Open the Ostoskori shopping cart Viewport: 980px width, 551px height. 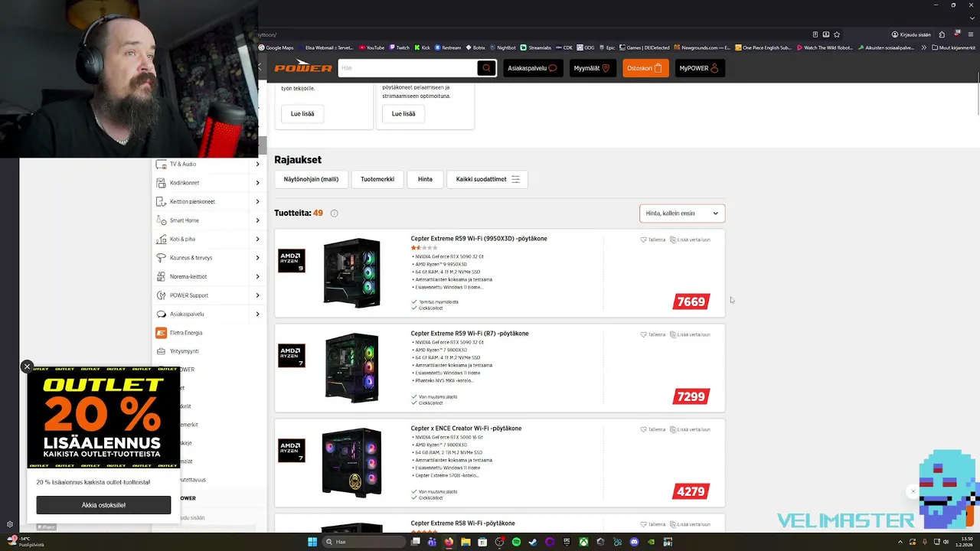pos(645,68)
